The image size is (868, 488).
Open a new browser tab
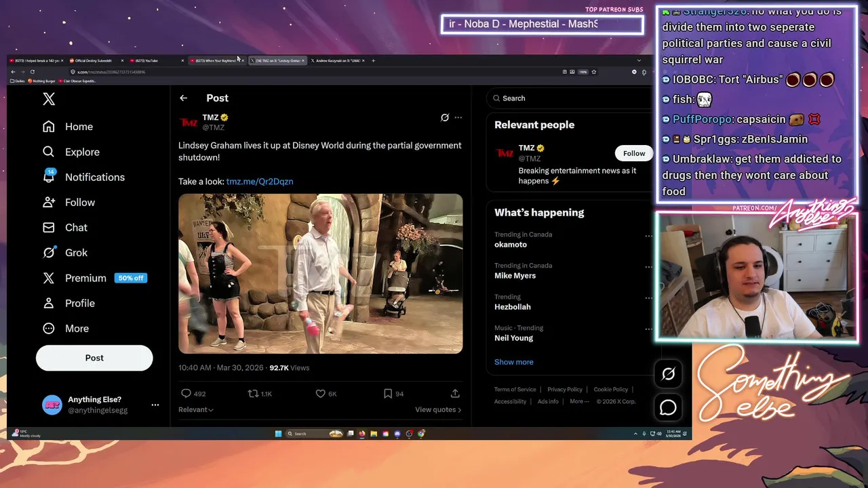[x=373, y=60]
